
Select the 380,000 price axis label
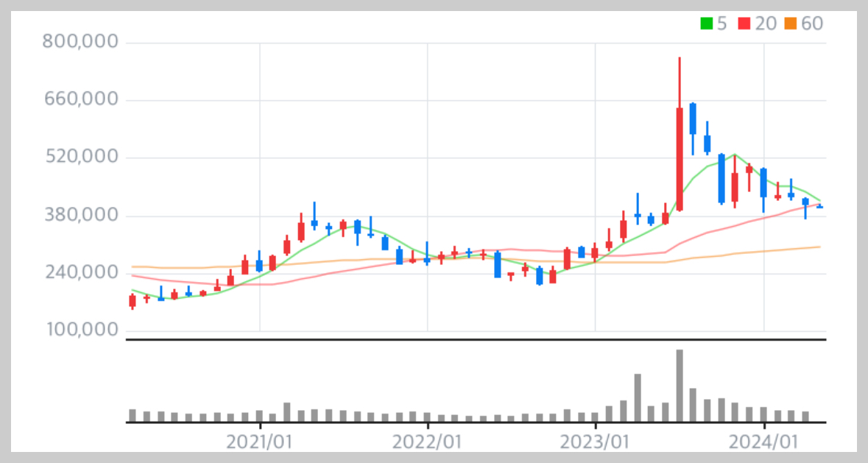coord(81,214)
